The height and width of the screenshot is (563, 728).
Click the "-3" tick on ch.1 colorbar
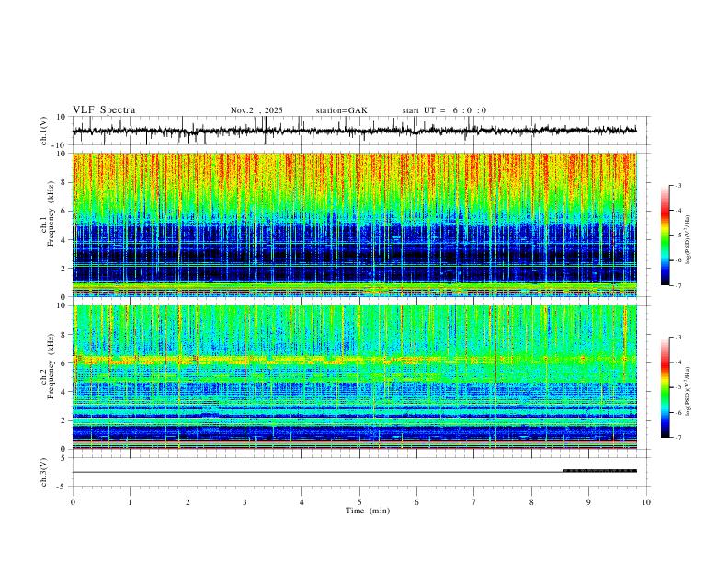click(678, 185)
